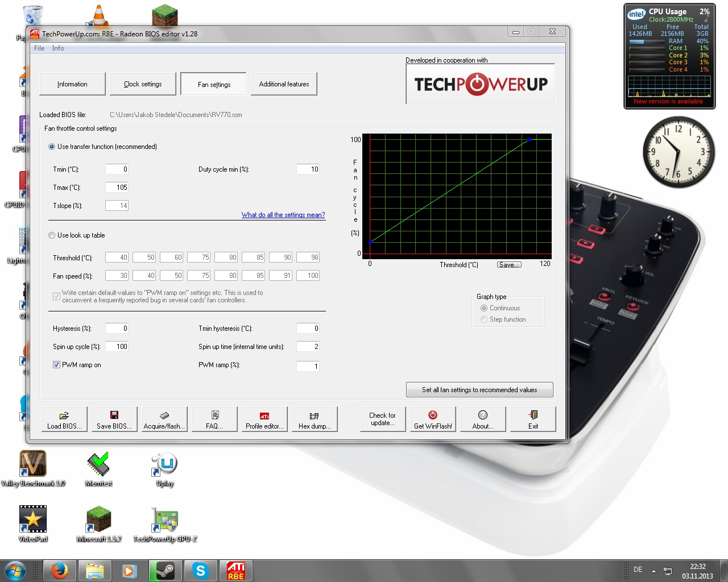Click the Tmax (°C) input field
Image resolution: width=728 pixels, height=582 pixels.
tap(117, 188)
